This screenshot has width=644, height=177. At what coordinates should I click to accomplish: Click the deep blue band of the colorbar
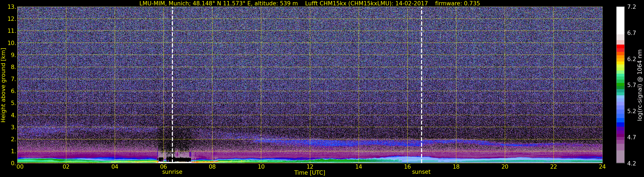[x=620, y=124]
